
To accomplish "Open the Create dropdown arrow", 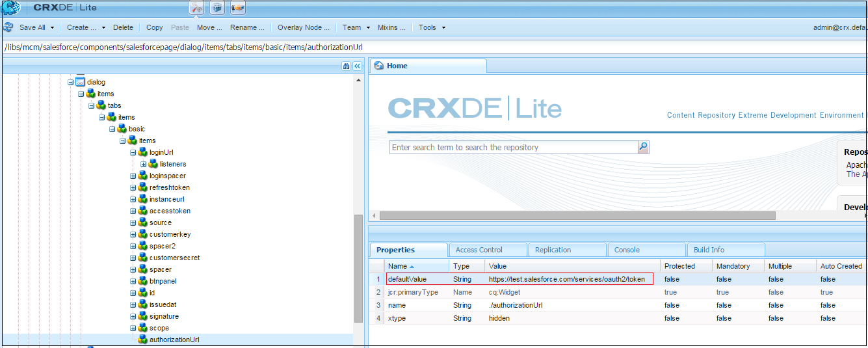I will [103, 28].
